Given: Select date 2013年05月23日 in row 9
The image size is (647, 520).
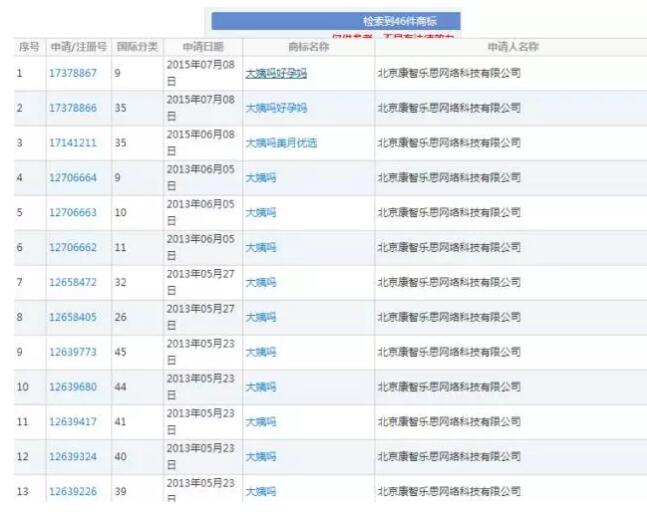Looking at the screenshot, I should 201,352.
